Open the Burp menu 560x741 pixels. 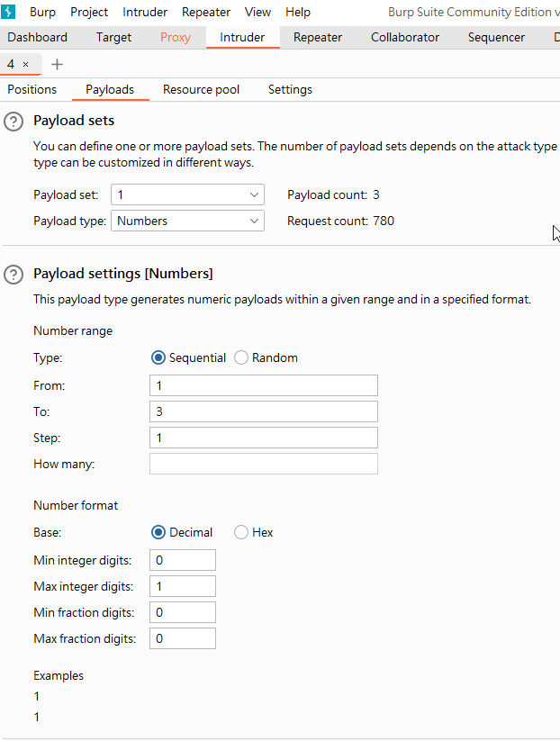[x=42, y=12]
